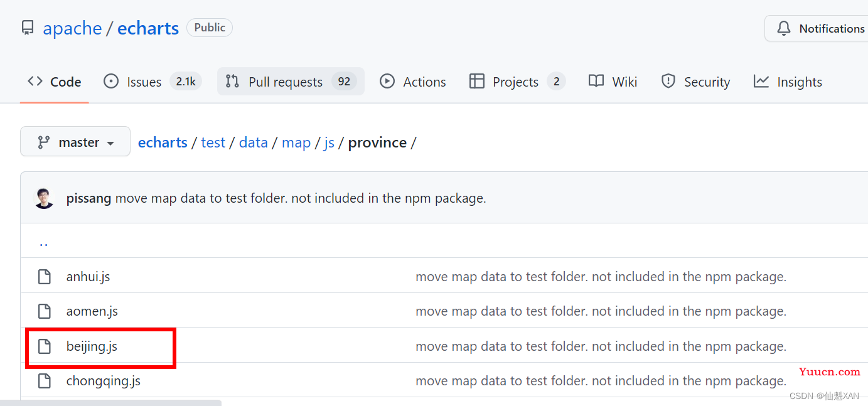Open pissang author profile link
868x406 pixels.
click(88, 198)
